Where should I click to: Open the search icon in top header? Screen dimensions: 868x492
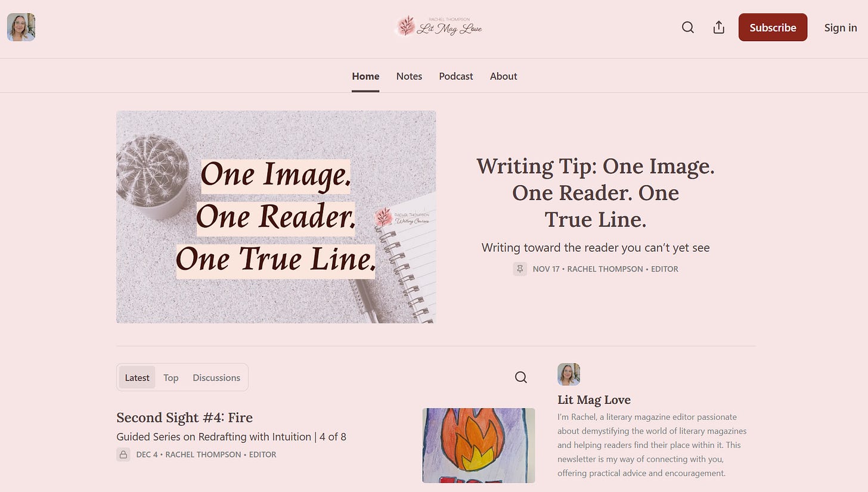(x=688, y=27)
